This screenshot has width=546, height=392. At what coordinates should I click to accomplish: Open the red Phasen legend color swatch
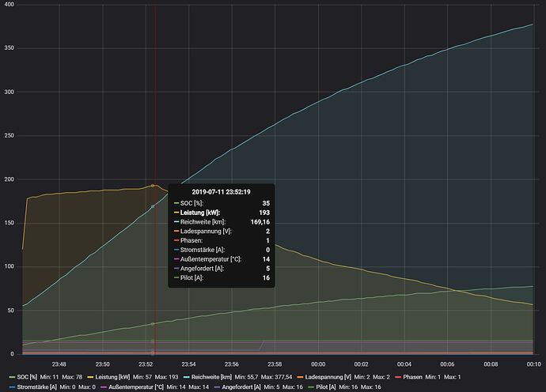coord(398,377)
